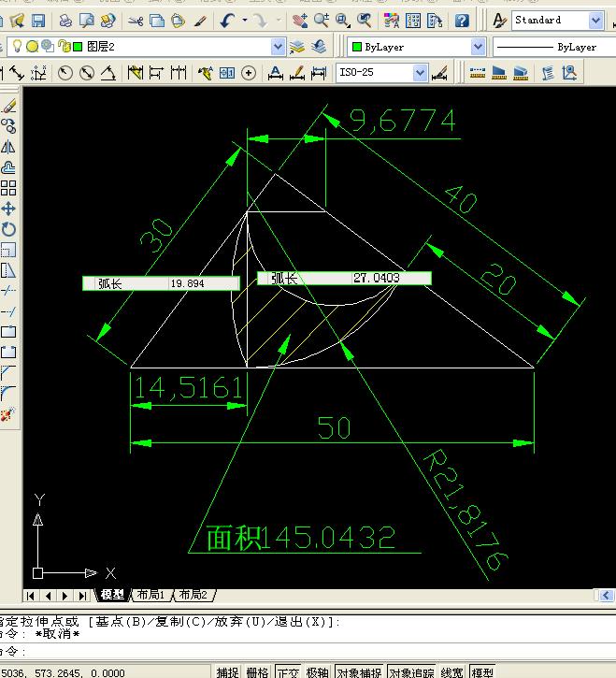
Task: Toggle the 正交 ortho mode button
Action: pos(288,672)
